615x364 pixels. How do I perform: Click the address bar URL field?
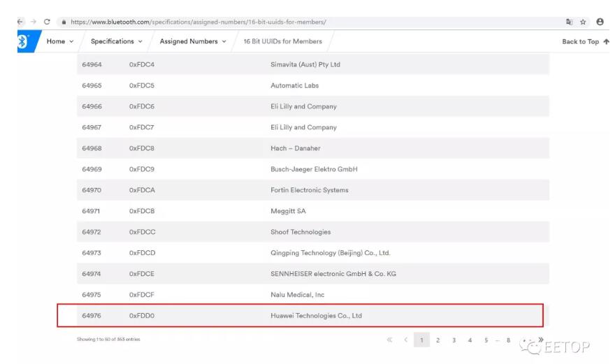[x=198, y=22]
